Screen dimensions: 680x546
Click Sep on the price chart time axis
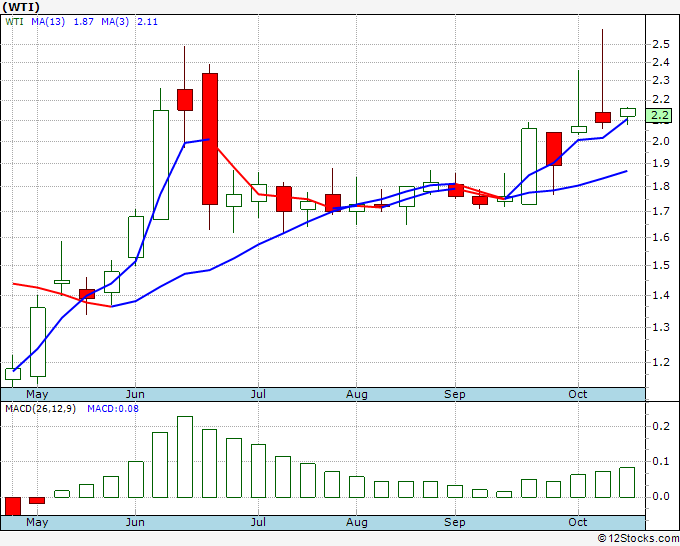454,395
